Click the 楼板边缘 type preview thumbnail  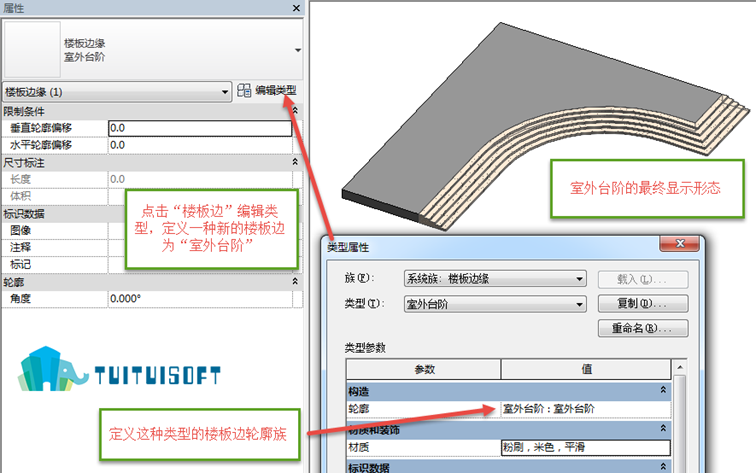[32, 49]
